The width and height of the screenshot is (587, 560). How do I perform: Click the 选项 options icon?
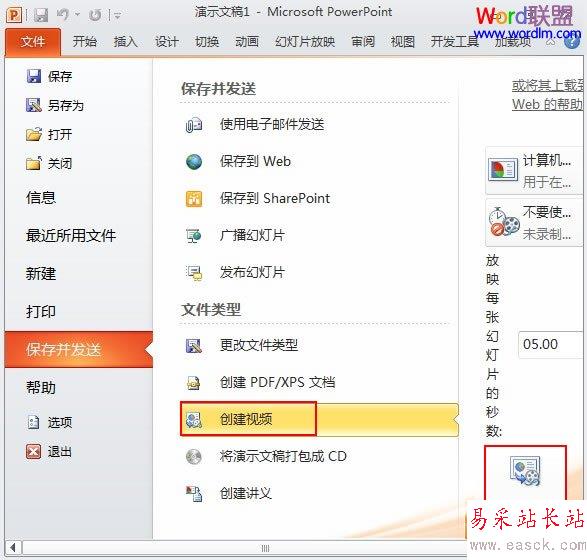[33, 422]
